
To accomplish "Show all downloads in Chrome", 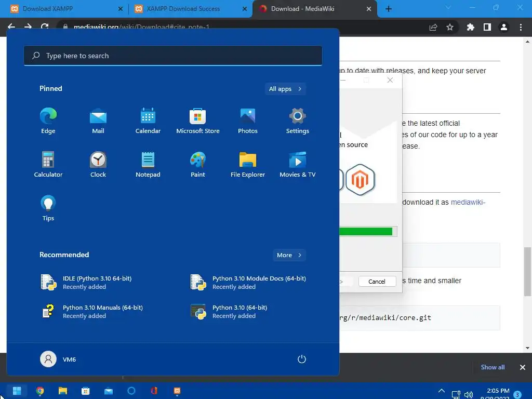I will (493, 367).
